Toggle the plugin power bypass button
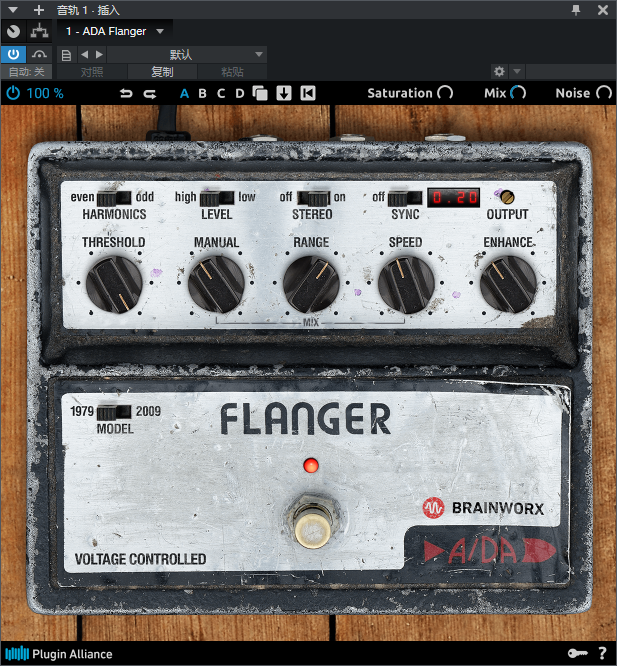This screenshot has height=666, width=617. (14, 54)
